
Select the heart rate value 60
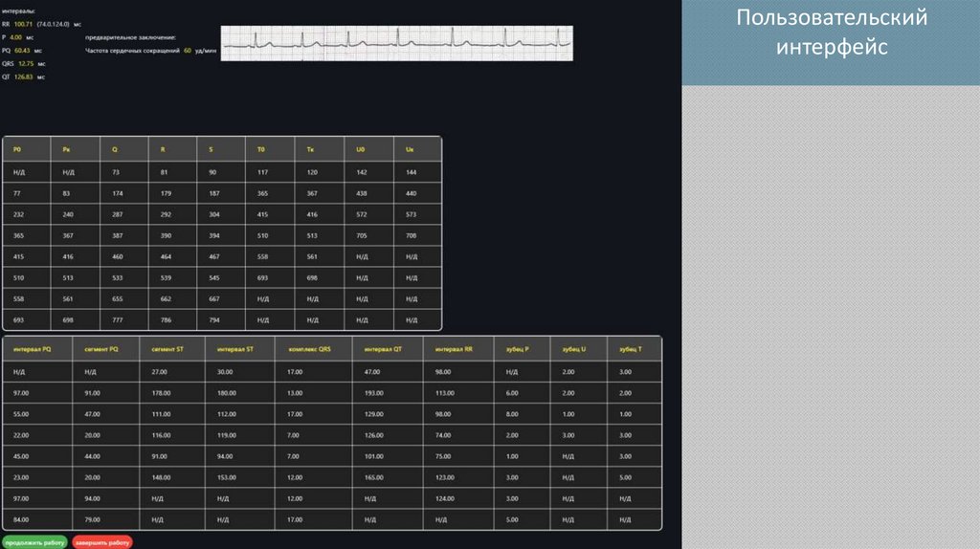coord(188,51)
